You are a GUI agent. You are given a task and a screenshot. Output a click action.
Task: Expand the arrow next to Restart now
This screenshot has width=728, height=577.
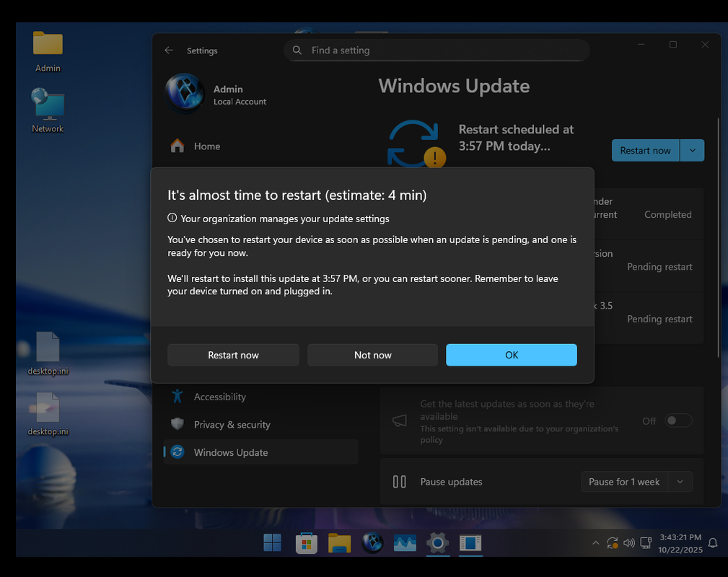692,151
